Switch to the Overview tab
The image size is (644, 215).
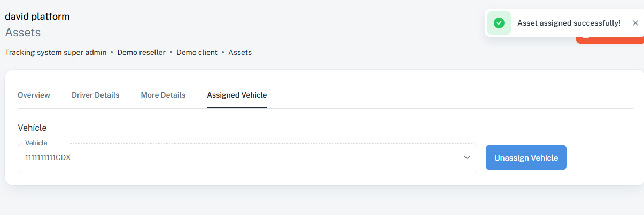point(34,95)
